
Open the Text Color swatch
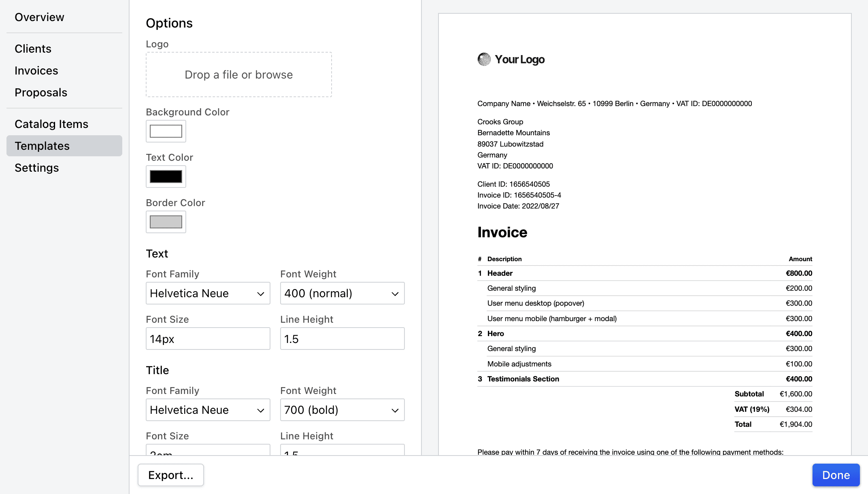[166, 177]
